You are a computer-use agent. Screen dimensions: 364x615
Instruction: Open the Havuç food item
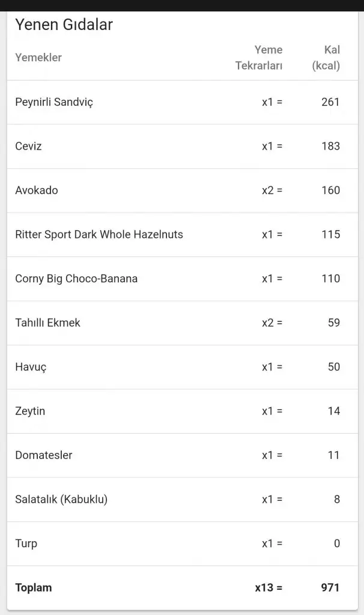tap(31, 367)
